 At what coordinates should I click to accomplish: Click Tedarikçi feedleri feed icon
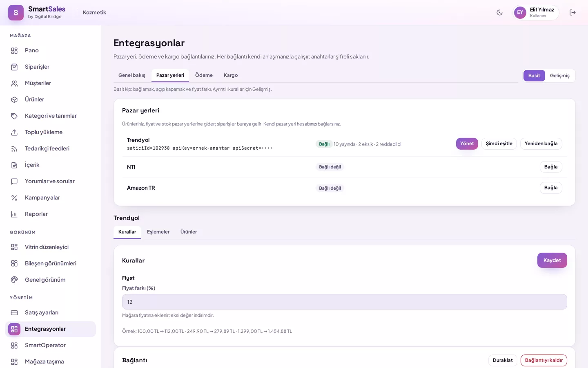pyautogui.click(x=14, y=149)
